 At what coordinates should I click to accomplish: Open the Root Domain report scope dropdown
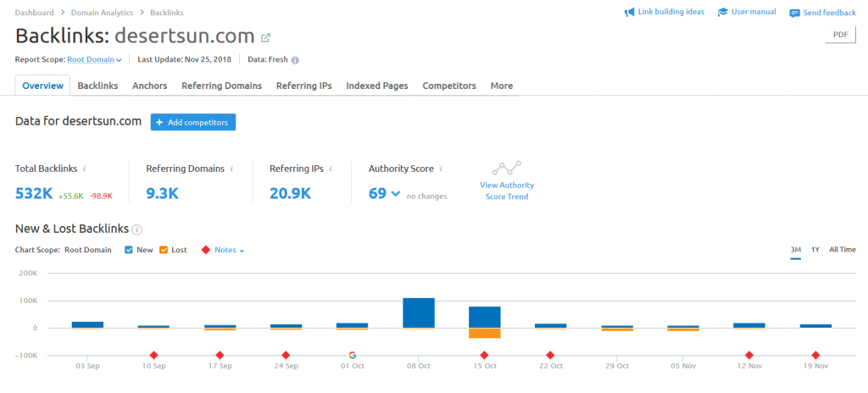94,59
